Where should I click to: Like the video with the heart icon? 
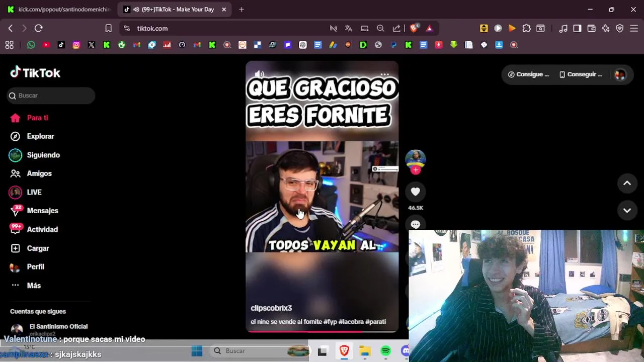click(416, 192)
